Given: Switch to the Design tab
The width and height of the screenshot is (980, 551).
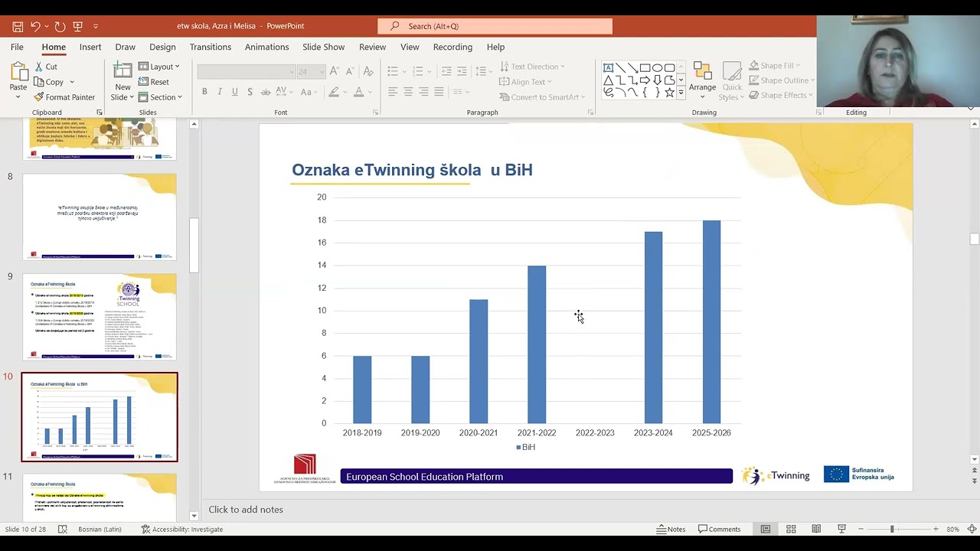Looking at the screenshot, I should point(162,47).
